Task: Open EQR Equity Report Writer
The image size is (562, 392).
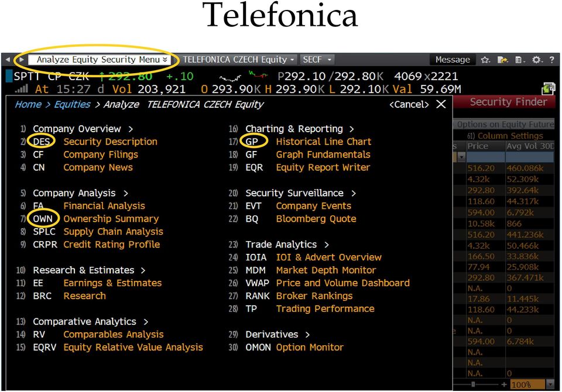Action: click(307, 167)
